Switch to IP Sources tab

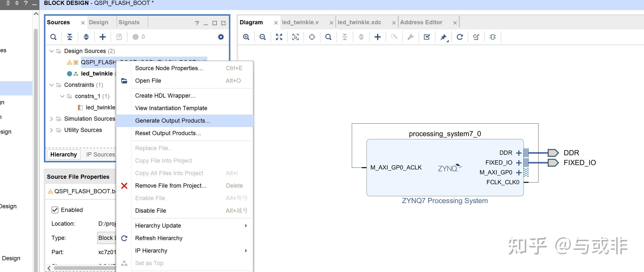coord(100,155)
